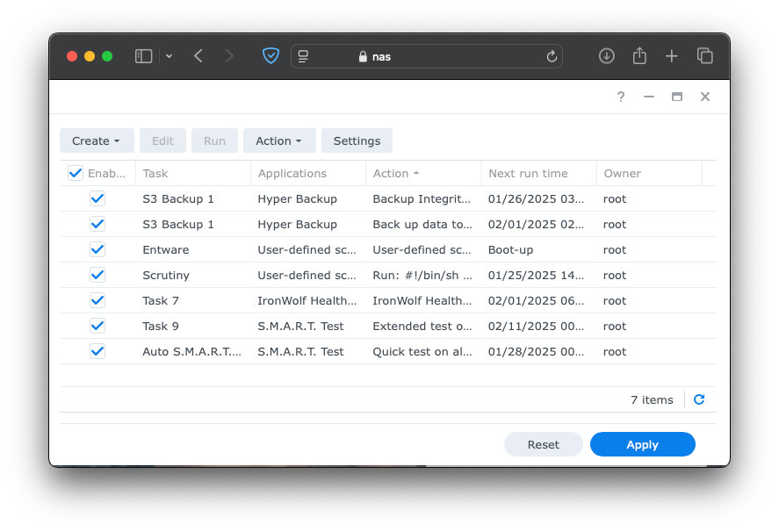Show the tab overview icon
The image size is (779, 532).
pyautogui.click(x=704, y=56)
